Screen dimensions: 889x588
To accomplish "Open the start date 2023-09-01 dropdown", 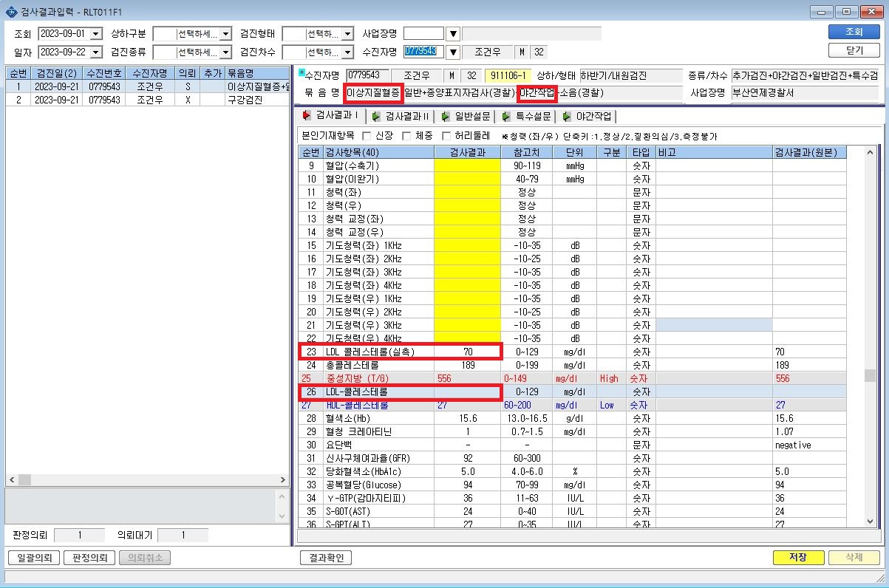I will click(x=96, y=34).
